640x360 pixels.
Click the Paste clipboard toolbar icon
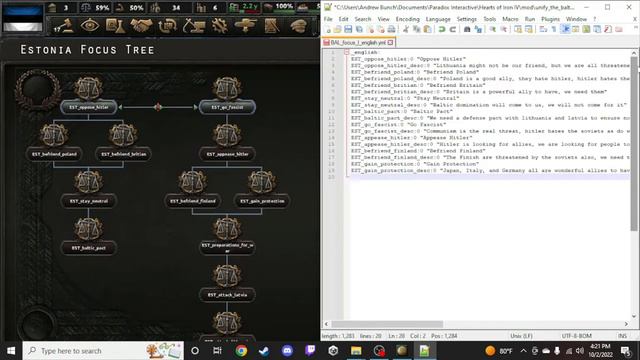click(x=427, y=29)
